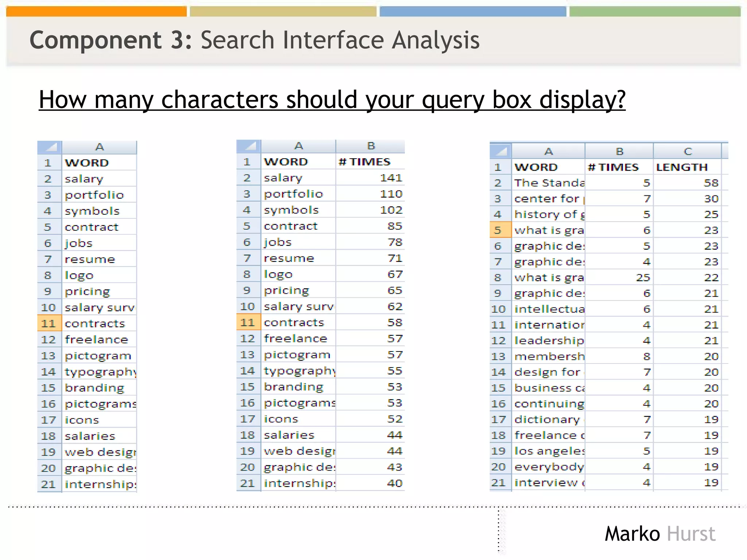Select column B header in middle spreadsheet
747x560 pixels.
pos(370,146)
